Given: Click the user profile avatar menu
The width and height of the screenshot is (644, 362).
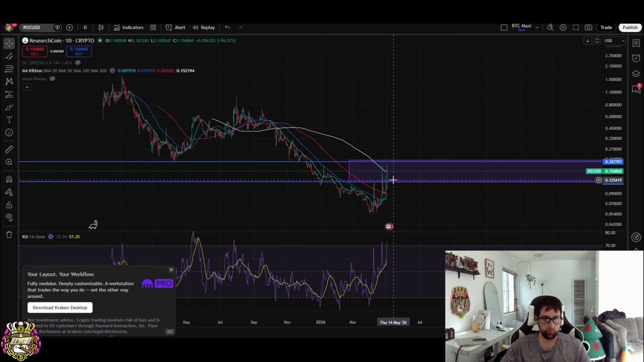Looking at the screenshot, I should 9,27.
